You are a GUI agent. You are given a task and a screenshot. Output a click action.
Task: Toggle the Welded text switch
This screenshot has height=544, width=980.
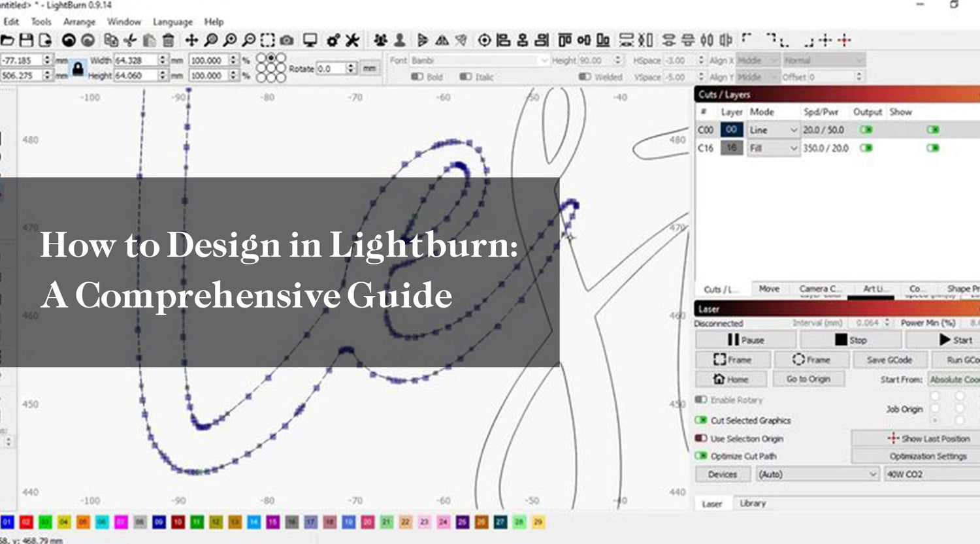(x=585, y=77)
